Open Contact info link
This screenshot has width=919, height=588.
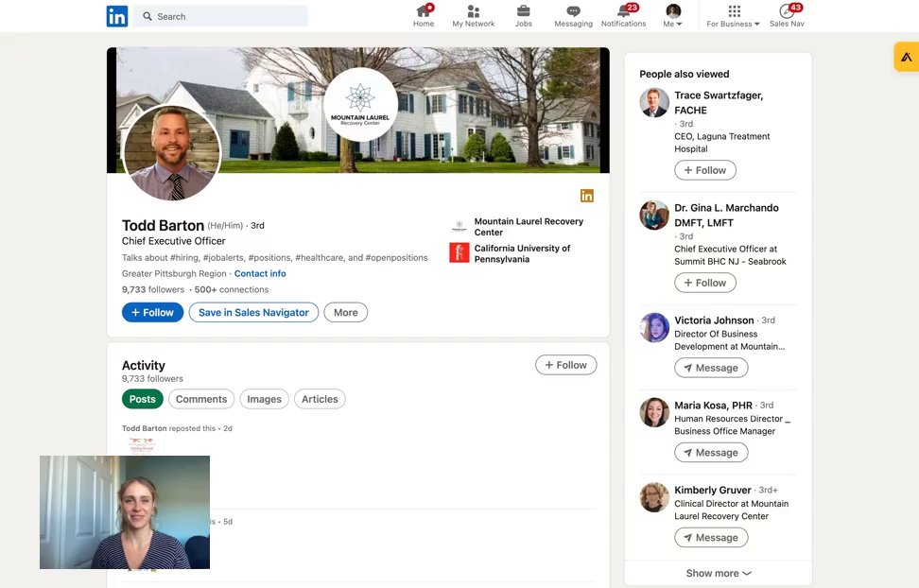pos(260,274)
